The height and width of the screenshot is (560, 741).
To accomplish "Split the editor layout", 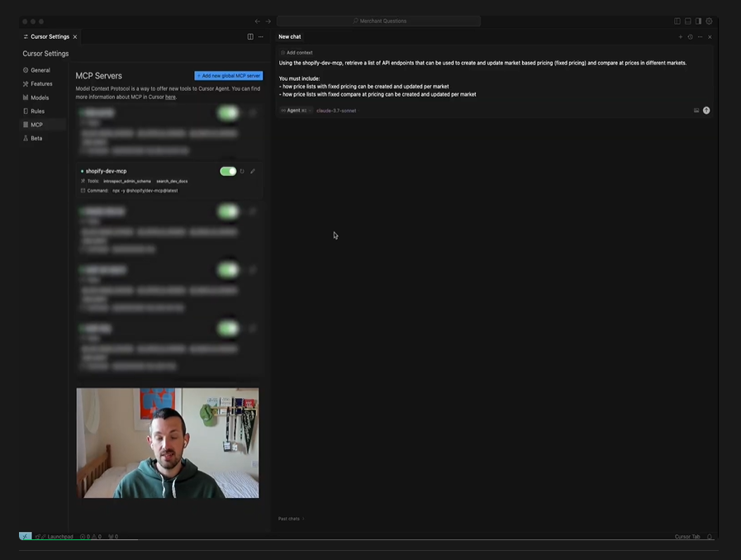I will (250, 36).
